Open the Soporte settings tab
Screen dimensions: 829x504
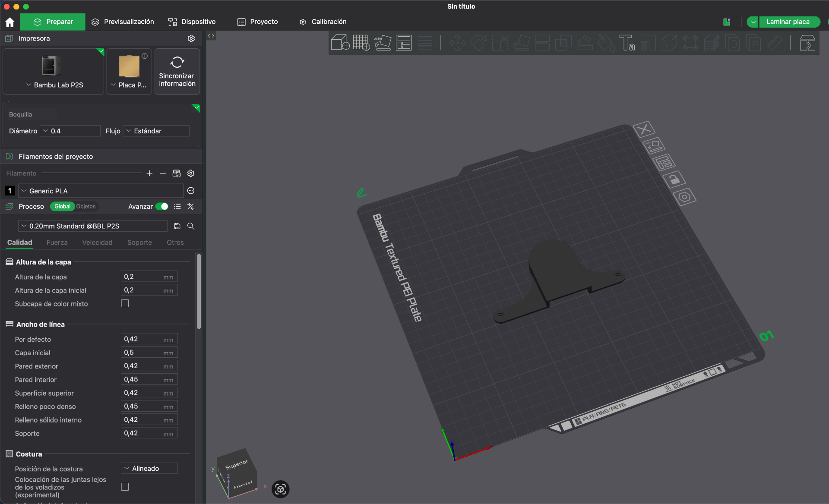(x=139, y=243)
